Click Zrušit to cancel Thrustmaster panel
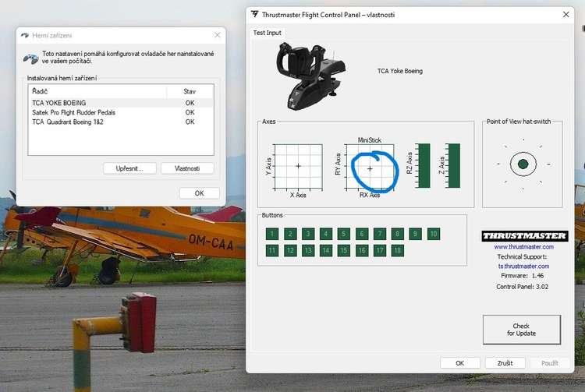585x392 pixels. 505,363
